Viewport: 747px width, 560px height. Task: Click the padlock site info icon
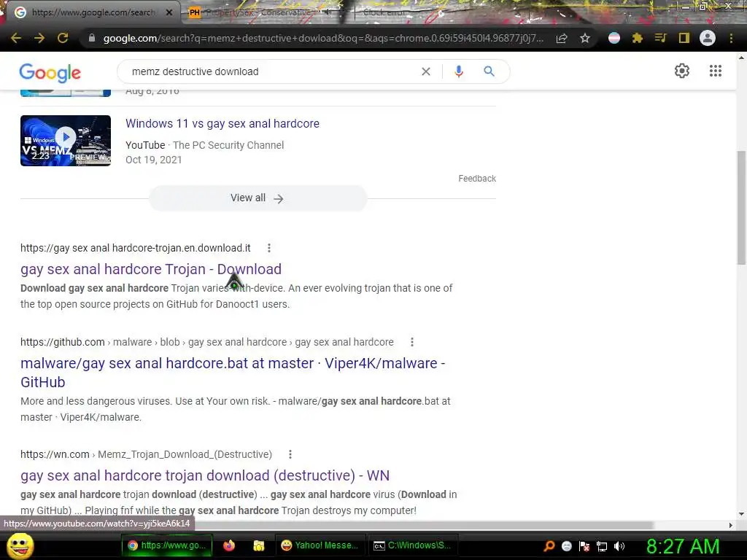(x=92, y=38)
